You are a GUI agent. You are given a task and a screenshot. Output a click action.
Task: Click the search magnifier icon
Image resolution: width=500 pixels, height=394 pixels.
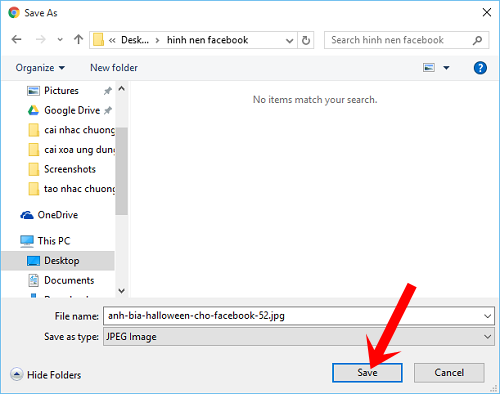click(x=478, y=40)
